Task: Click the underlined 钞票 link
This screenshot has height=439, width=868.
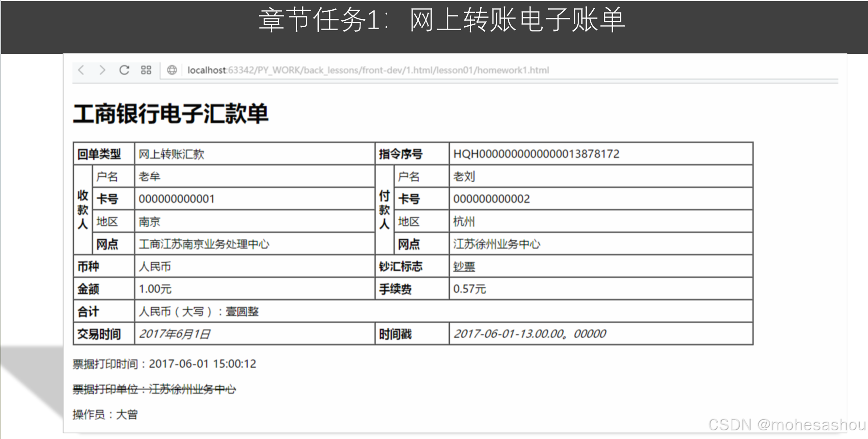Action: (464, 267)
